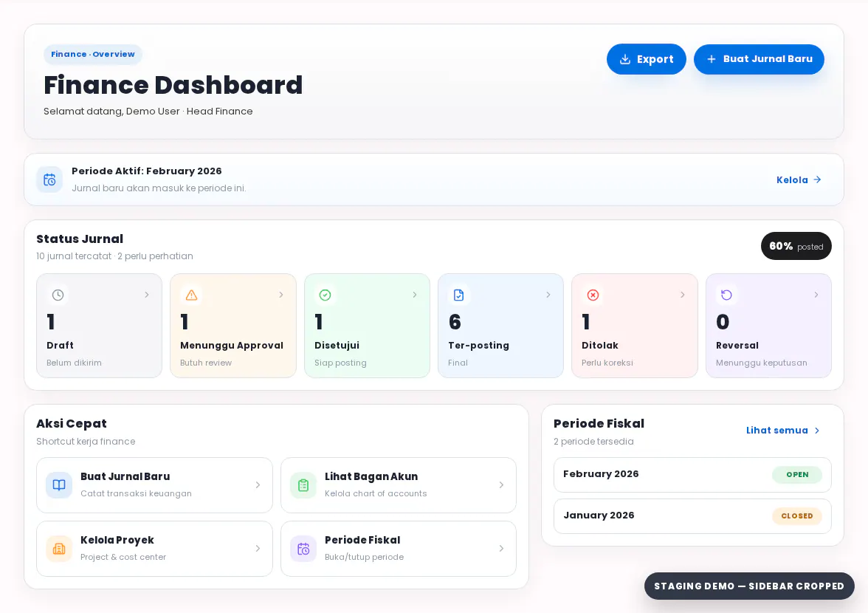This screenshot has height=613, width=868.
Task: Click the 'Siap posting' caption
Action: [340, 363]
